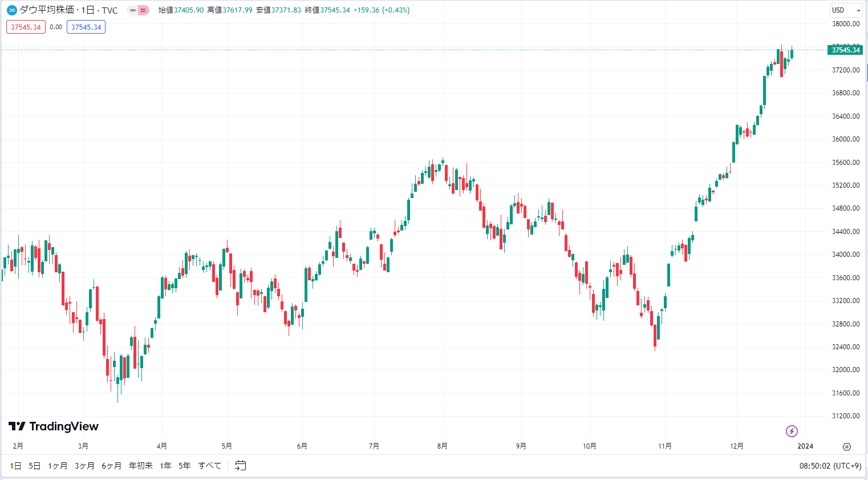Click the 32000.00 price axis label

846,370
